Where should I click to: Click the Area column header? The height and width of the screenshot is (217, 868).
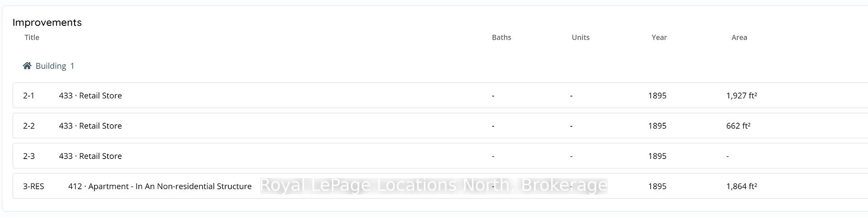point(739,37)
